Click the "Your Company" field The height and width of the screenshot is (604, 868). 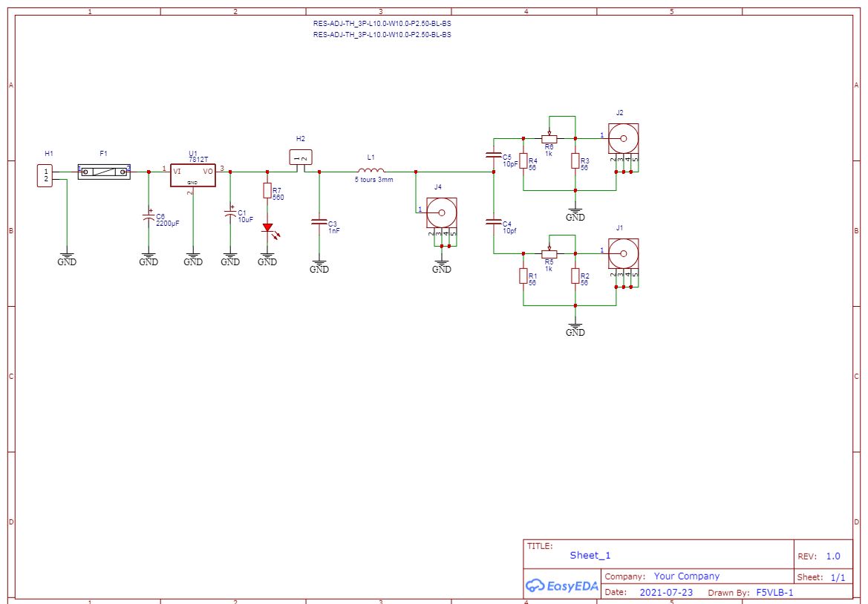pyautogui.click(x=686, y=576)
